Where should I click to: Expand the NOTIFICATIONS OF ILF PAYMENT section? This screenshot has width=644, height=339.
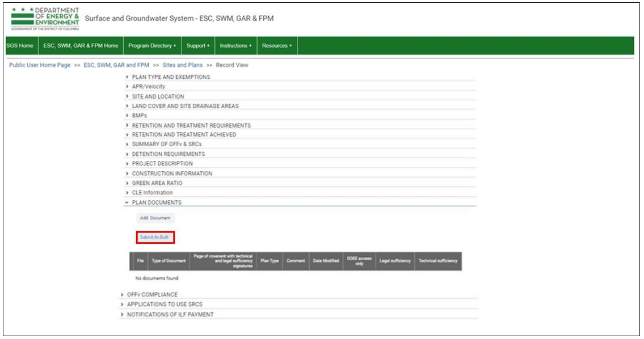170,314
